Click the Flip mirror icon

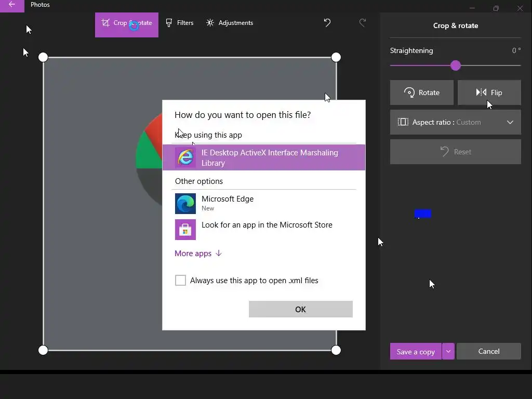[481, 92]
